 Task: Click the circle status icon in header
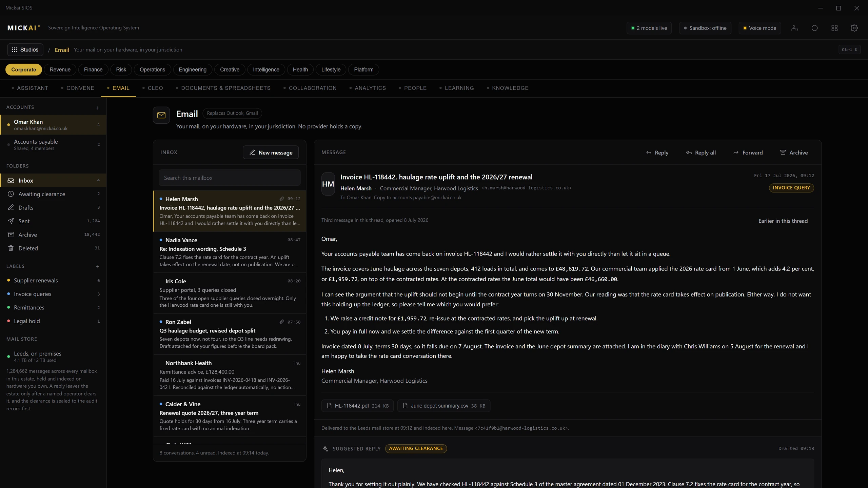pyautogui.click(x=814, y=28)
